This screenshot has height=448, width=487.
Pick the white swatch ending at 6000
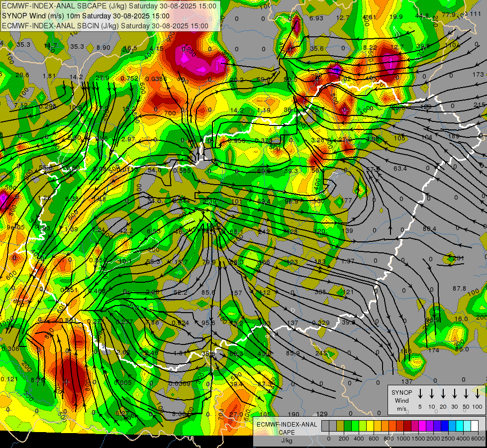point(475,426)
